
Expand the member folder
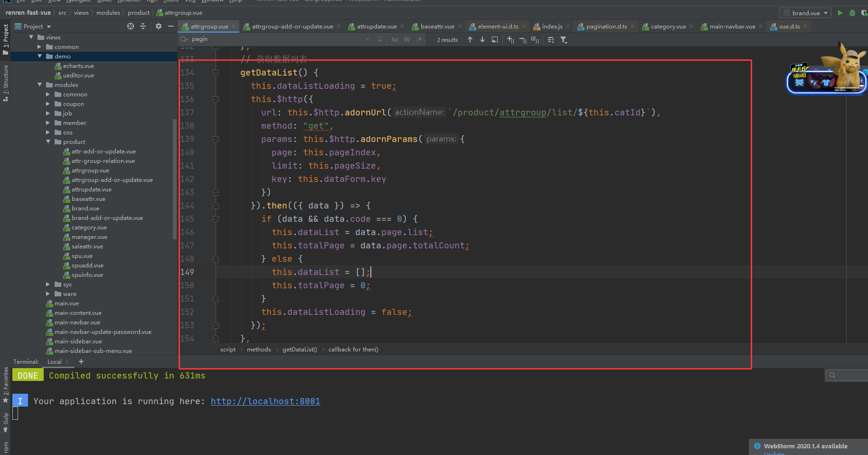(x=48, y=123)
